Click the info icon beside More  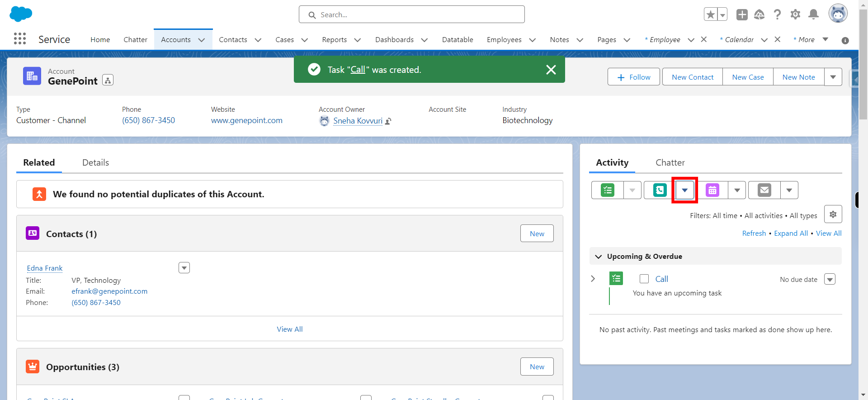coord(845,40)
